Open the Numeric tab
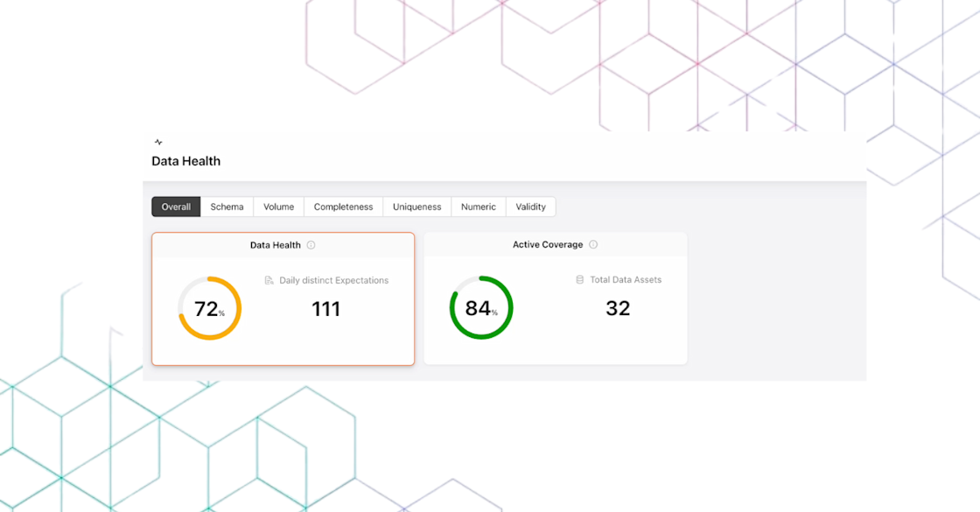This screenshot has width=980, height=512. (478, 207)
